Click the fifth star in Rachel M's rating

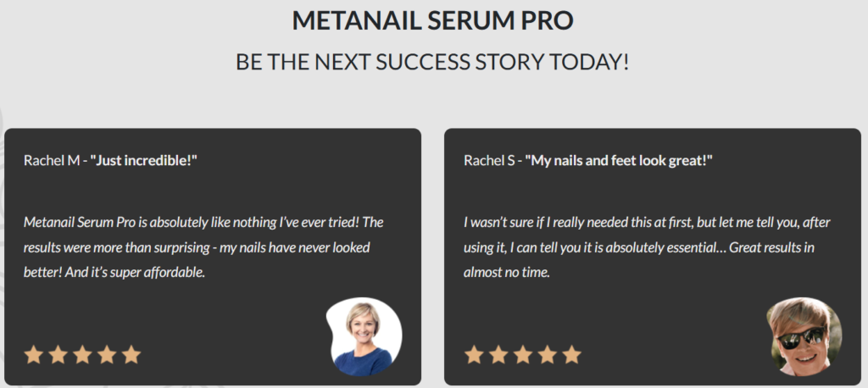tap(131, 354)
